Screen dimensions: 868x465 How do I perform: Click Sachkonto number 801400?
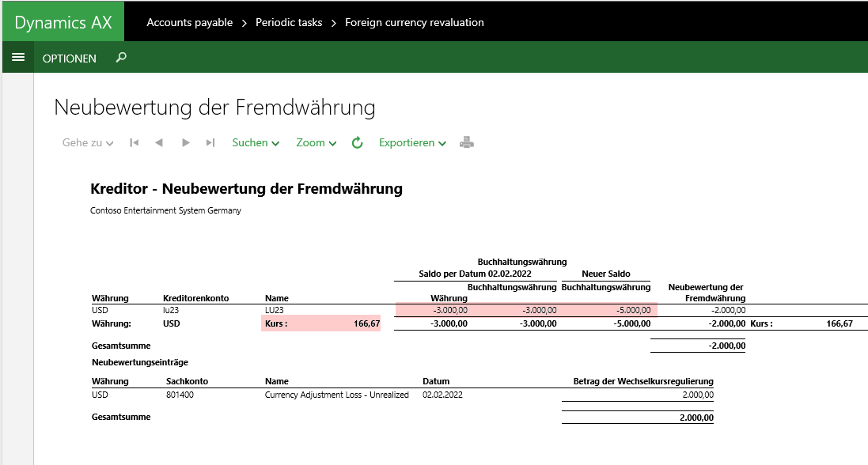coord(180,395)
